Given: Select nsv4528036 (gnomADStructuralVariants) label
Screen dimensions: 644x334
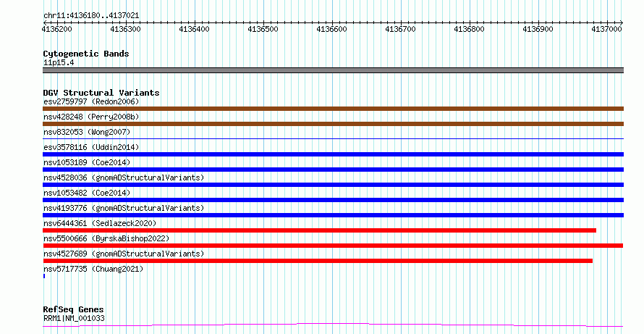Looking at the screenshot, I should pyautogui.click(x=124, y=178).
